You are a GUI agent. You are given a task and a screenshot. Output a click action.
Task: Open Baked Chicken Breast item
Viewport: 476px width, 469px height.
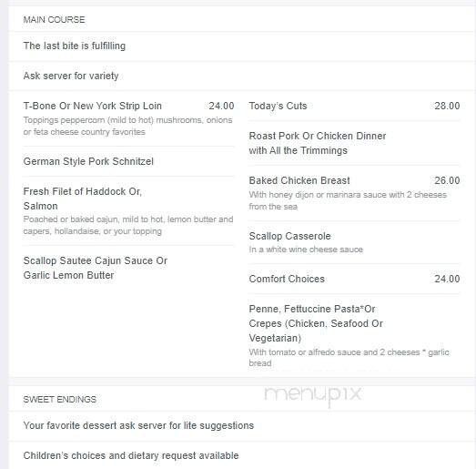[299, 180]
